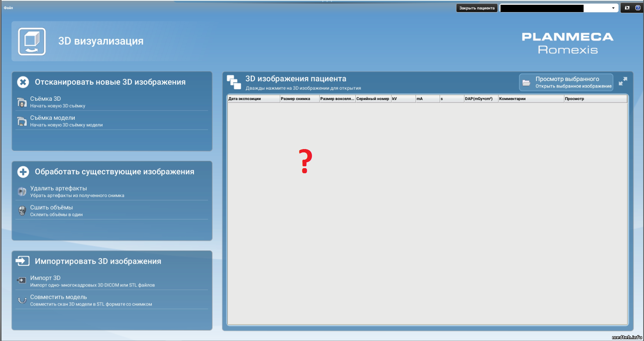Open the Файл menu
The width and height of the screenshot is (644, 341).
(8, 8)
